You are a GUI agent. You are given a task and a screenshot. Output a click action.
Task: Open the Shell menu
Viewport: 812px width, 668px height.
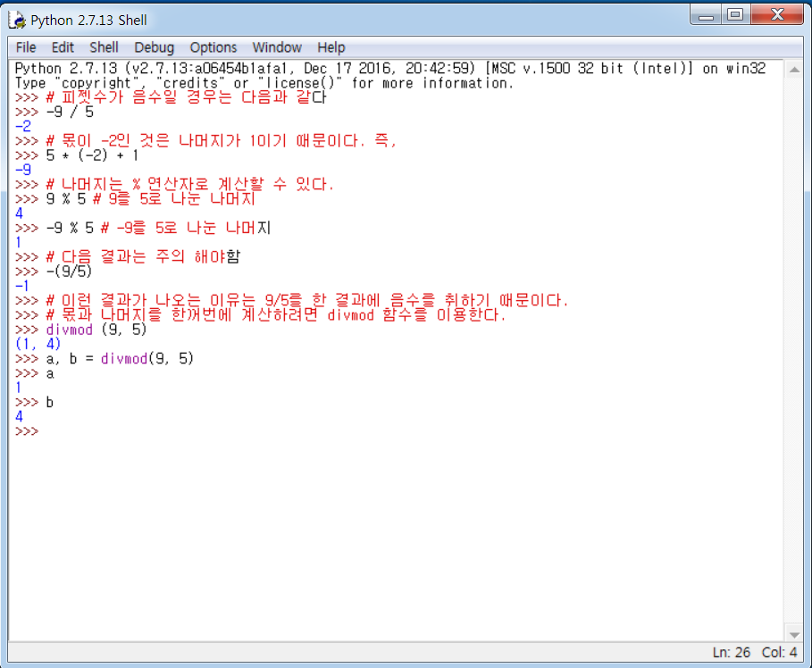click(105, 47)
